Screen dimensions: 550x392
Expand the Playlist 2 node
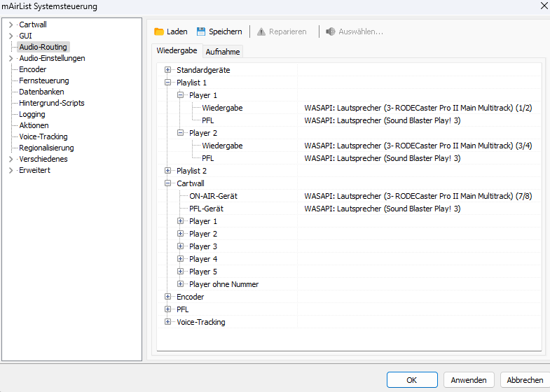[168, 171]
